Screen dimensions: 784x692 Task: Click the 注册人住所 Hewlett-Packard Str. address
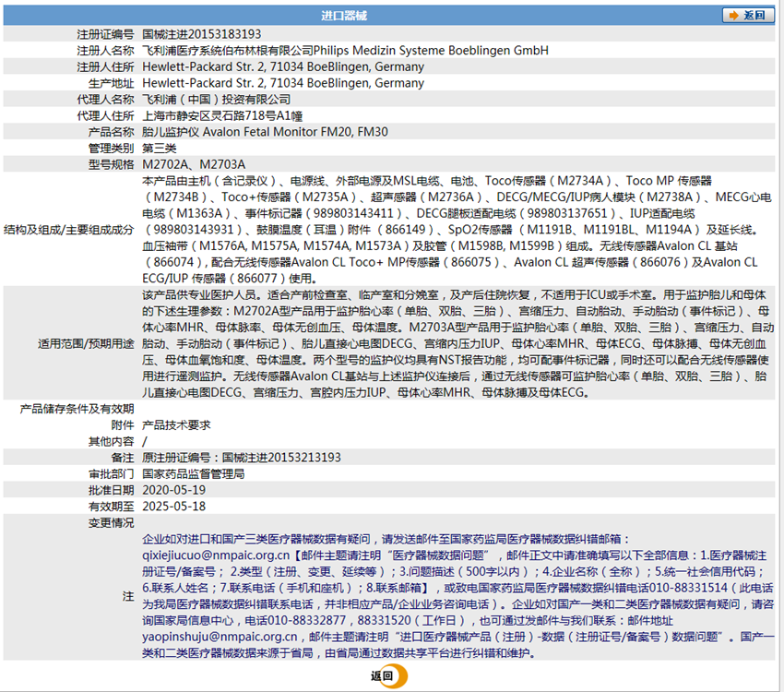tap(283, 67)
